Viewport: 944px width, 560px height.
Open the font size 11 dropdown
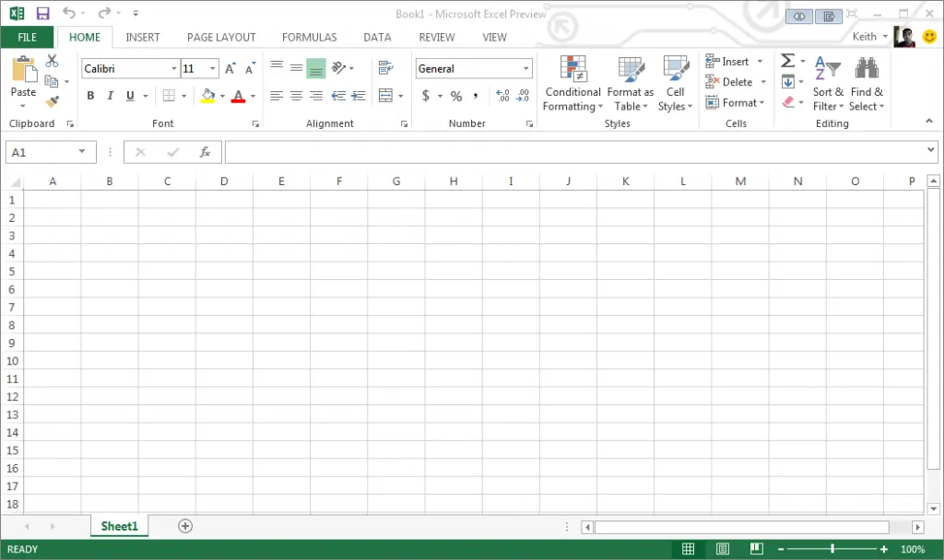click(213, 68)
